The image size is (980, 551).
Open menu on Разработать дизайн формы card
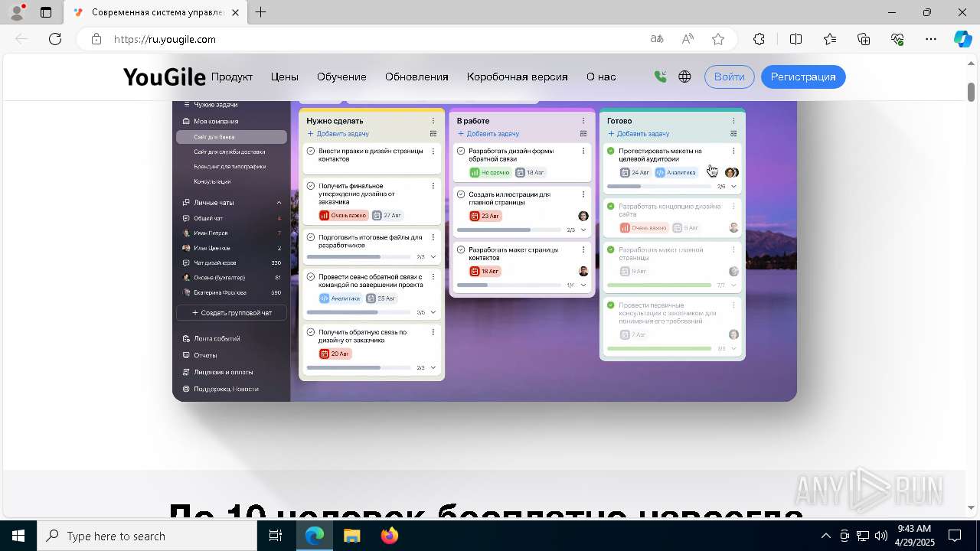583,152
